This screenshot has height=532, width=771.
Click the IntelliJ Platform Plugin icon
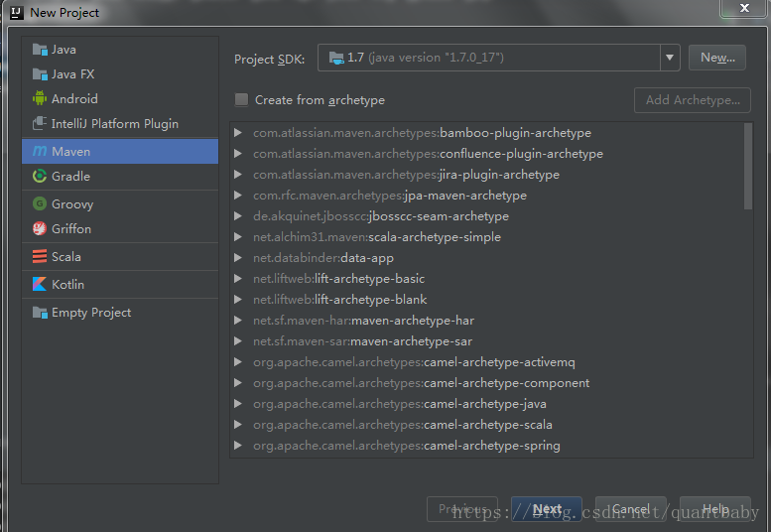point(40,123)
